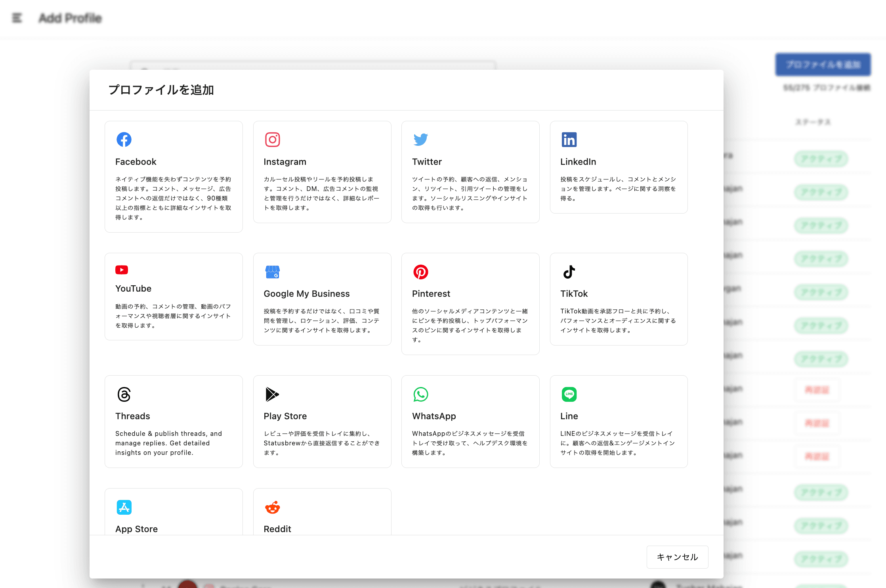Image resolution: width=886 pixels, height=588 pixels.
Task: Click the Pinterest logo icon
Action: pyautogui.click(x=421, y=272)
